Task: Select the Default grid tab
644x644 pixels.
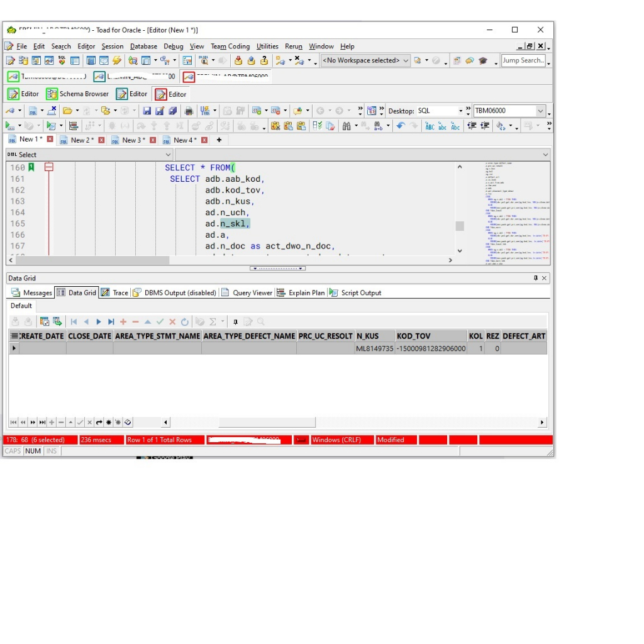Action: [x=21, y=306]
